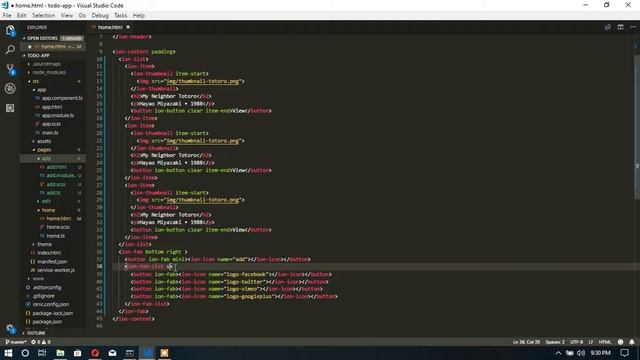Open the orange app on taskbar
The height and width of the screenshot is (360, 640).
tap(164, 353)
